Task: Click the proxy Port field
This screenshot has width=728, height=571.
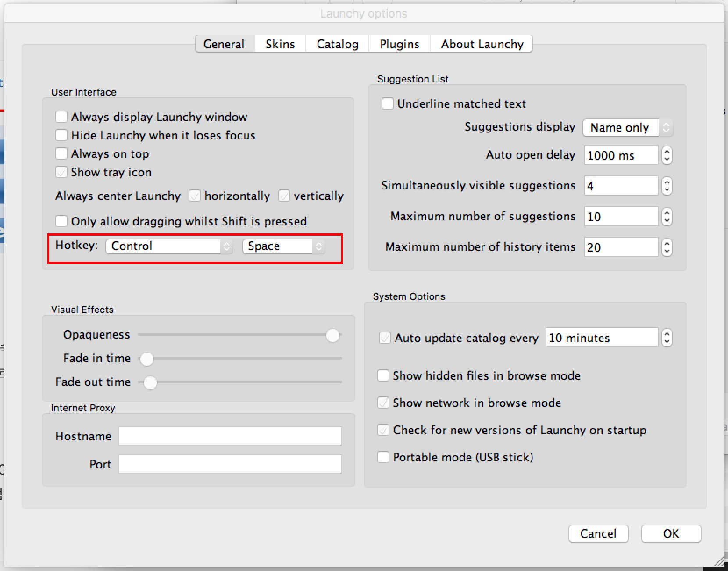Action: [230, 464]
